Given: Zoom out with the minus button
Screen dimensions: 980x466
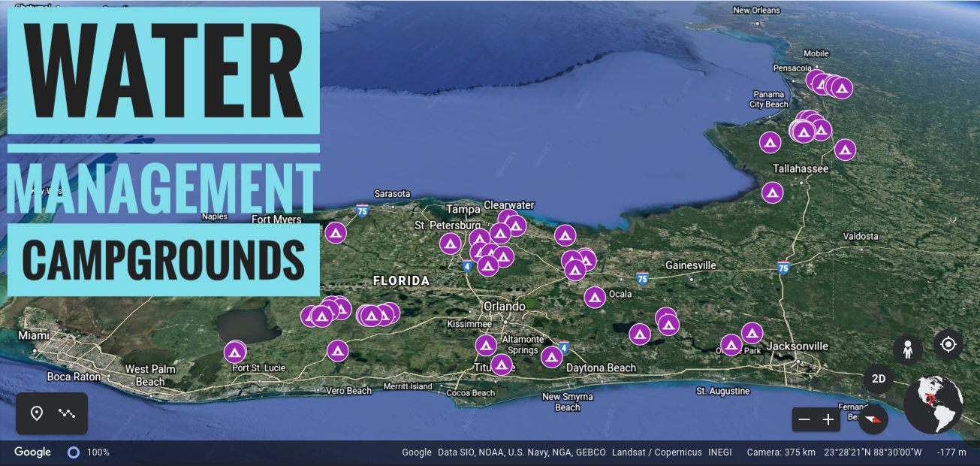Looking at the screenshot, I should (x=804, y=419).
